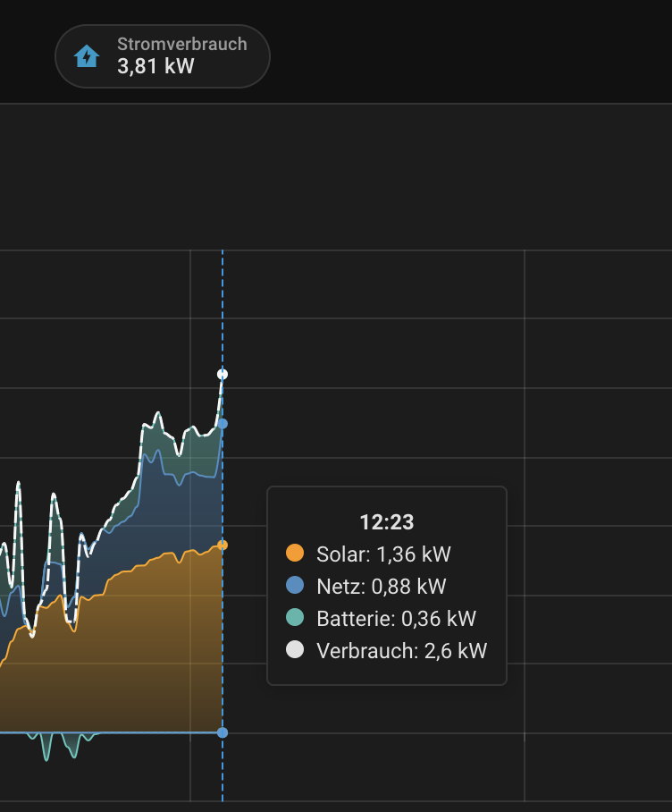Click the 3,81 kW consumption value
672x812 pixels.
(x=155, y=66)
